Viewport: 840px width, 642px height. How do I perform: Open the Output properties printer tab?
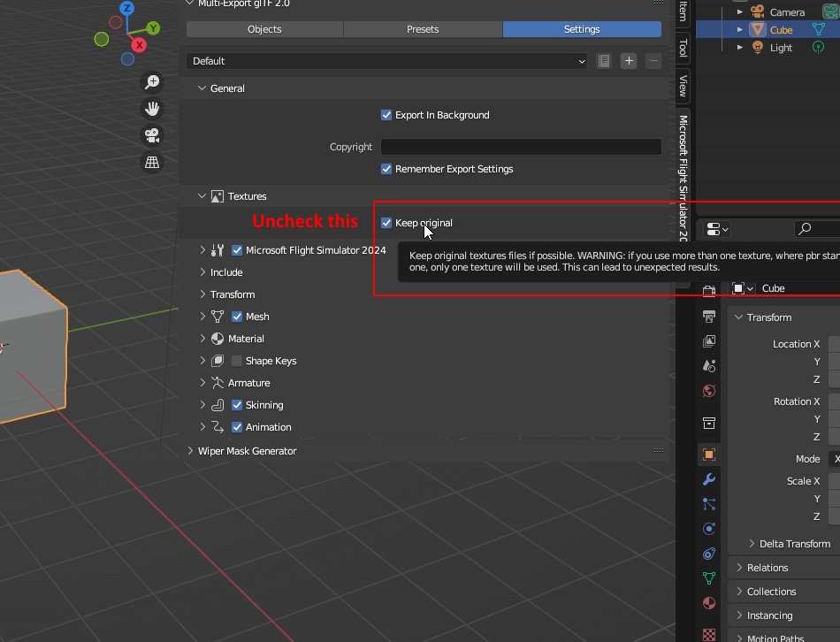pyautogui.click(x=708, y=317)
